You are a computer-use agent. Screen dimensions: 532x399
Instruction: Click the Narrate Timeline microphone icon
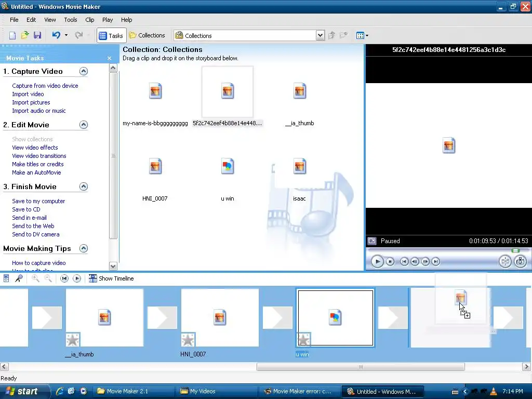[19, 278]
